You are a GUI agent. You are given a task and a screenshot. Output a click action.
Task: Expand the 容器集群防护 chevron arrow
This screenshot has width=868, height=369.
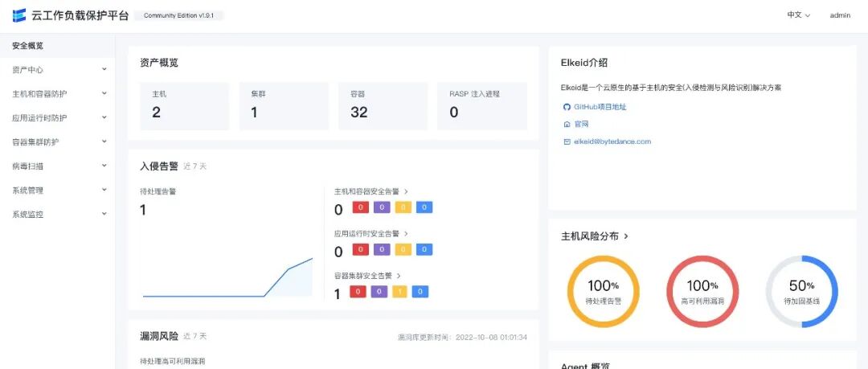(x=104, y=141)
